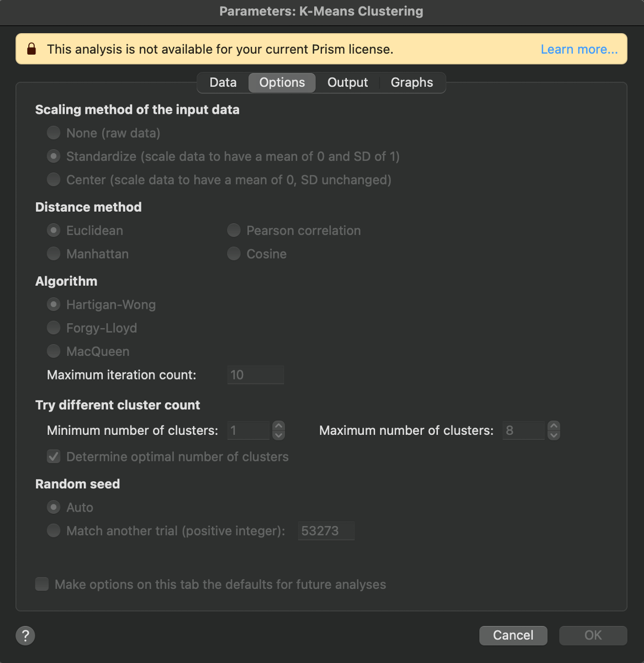Screen dimensions: 644x663
Task: Open the Learn more link
Action: click(579, 49)
